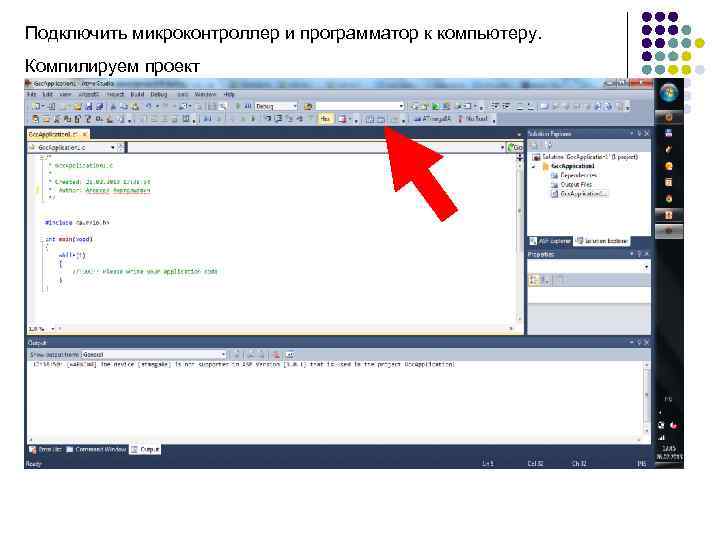Screen dimensions: 720x540
Task: Click the Cut toolbar icon
Action: tap(113, 107)
